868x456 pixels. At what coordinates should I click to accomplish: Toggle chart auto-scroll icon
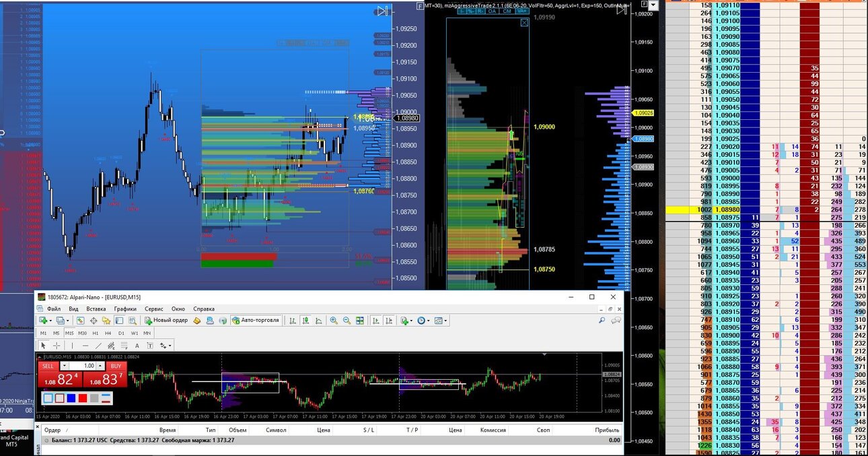click(376, 320)
